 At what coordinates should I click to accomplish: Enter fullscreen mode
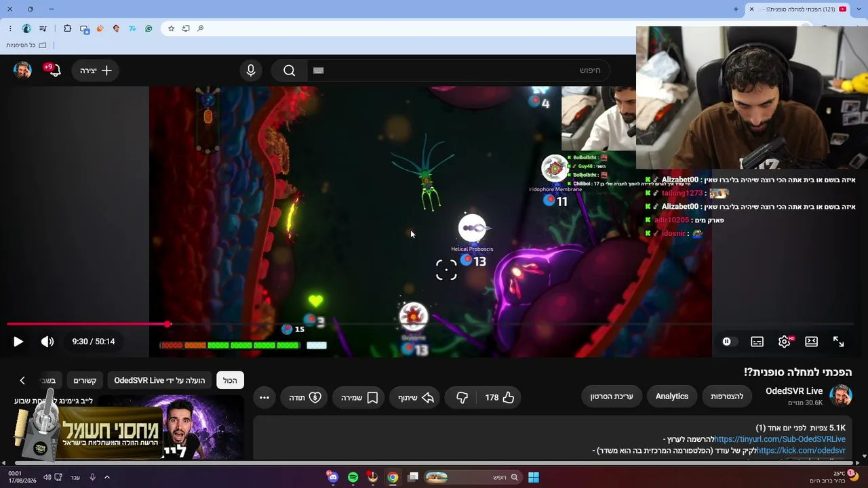click(x=838, y=342)
